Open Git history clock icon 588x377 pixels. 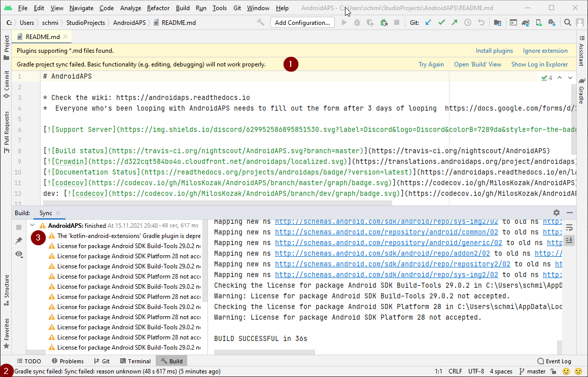click(x=468, y=22)
